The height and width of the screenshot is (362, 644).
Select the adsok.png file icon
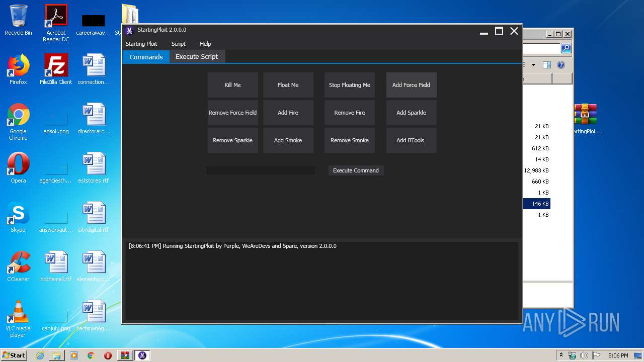point(56,122)
